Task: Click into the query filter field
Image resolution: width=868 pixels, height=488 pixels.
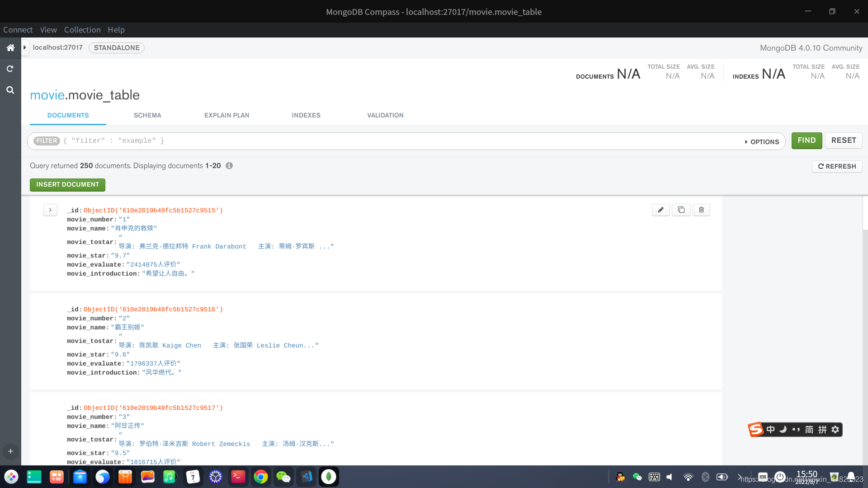Action: pyautogui.click(x=402, y=141)
